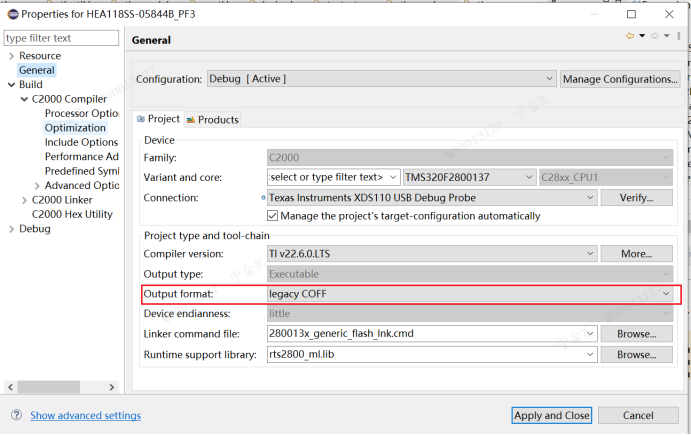691x435 pixels.
Task: Click Manage Configurations button
Action: pos(620,79)
